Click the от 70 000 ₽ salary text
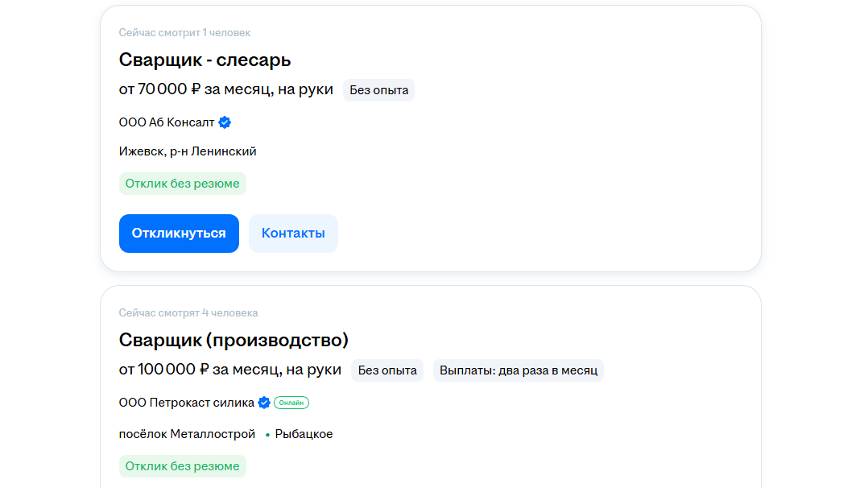This screenshot has height=488, width=868. [225, 89]
